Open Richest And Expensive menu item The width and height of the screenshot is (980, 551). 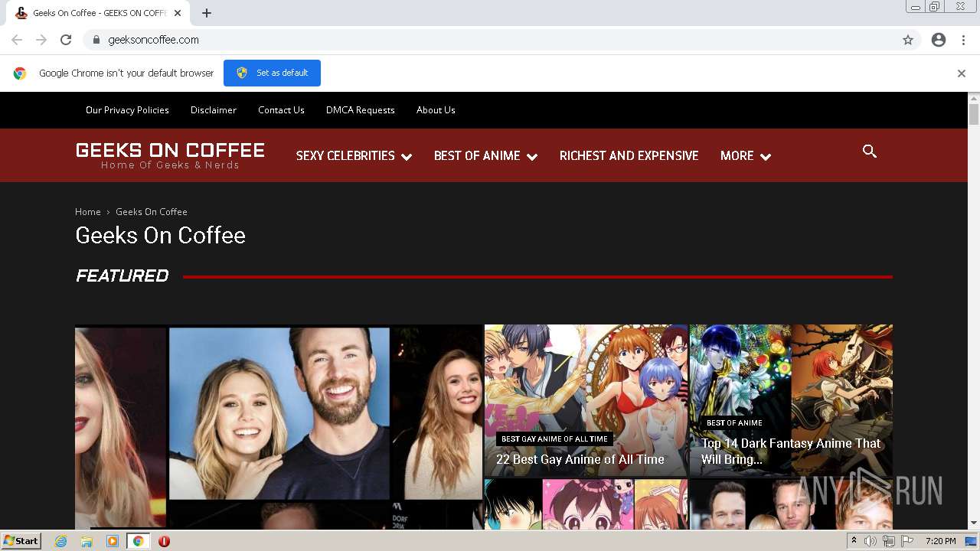pos(629,155)
